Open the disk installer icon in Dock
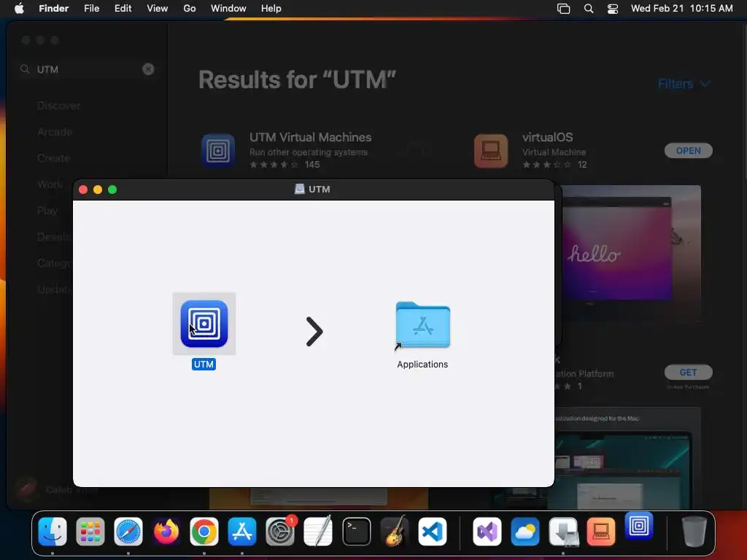Image resolution: width=747 pixels, height=560 pixels. tap(563, 532)
